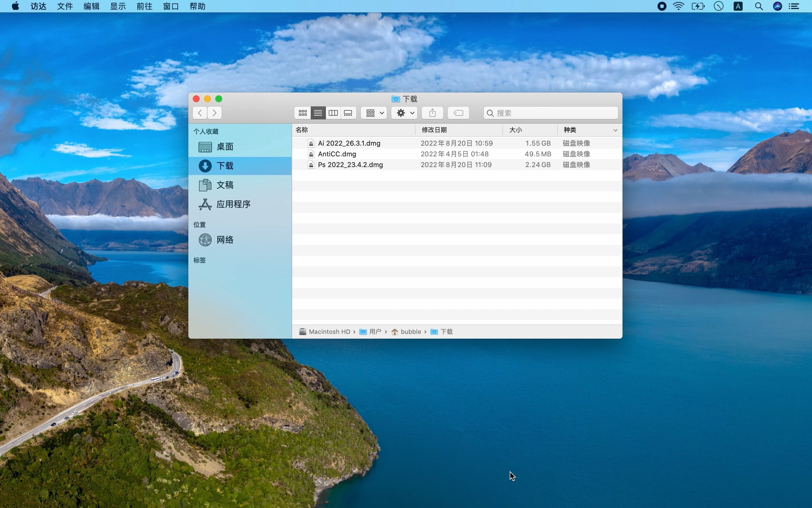Switch to column view mode
The height and width of the screenshot is (508, 812).
(x=333, y=113)
